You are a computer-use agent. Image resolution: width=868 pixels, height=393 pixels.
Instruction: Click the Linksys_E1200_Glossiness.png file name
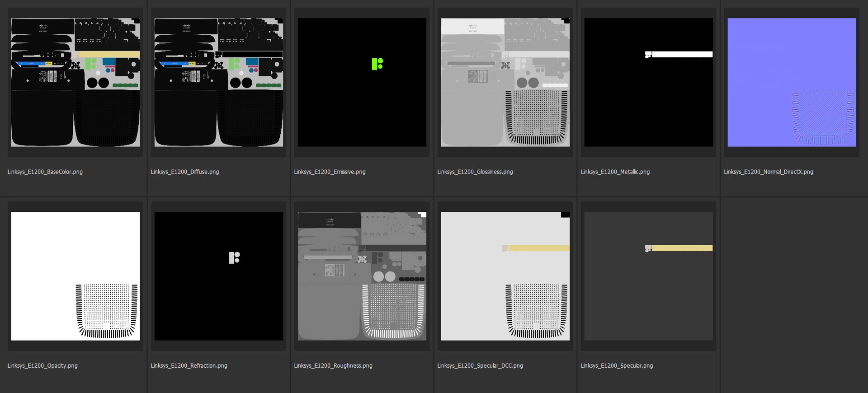475,172
